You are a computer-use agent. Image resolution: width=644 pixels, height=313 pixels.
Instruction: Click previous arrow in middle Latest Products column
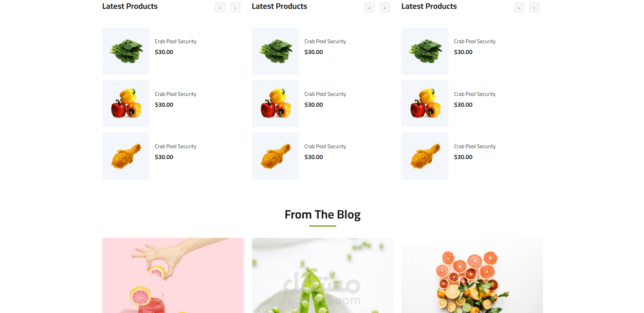370,7
